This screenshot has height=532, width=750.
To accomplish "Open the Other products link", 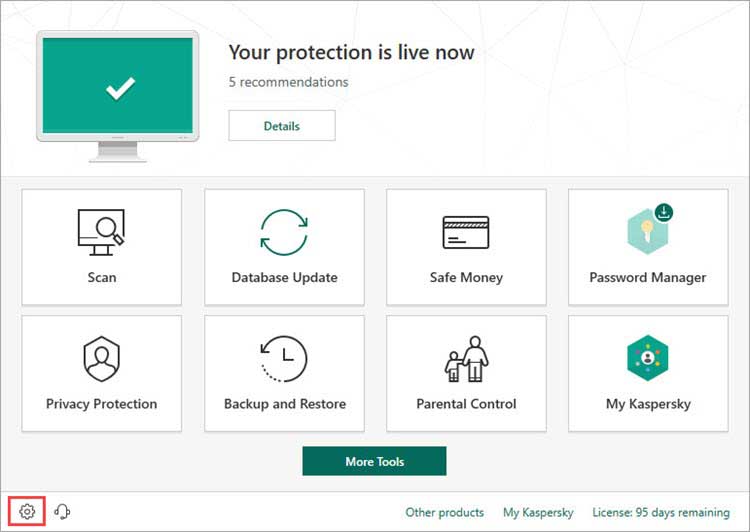I will point(444,512).
